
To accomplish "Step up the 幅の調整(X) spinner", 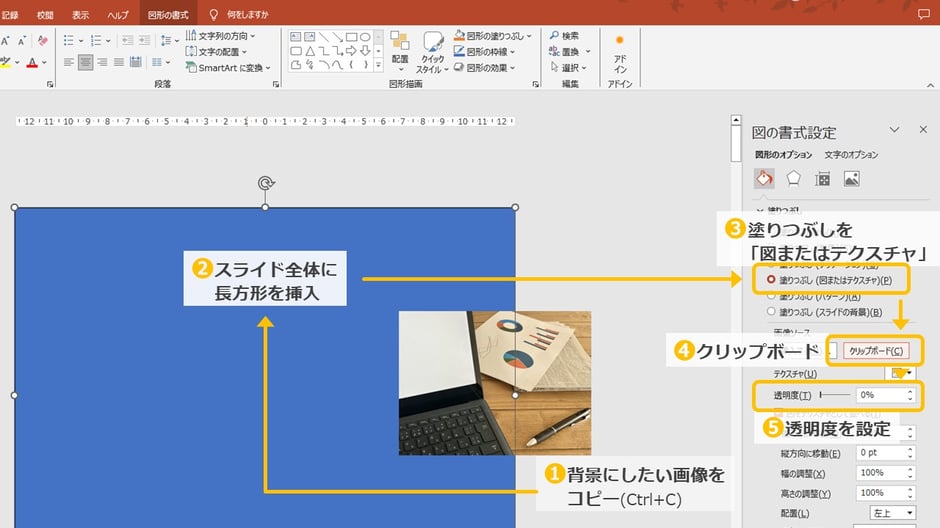I will point(910,469).
